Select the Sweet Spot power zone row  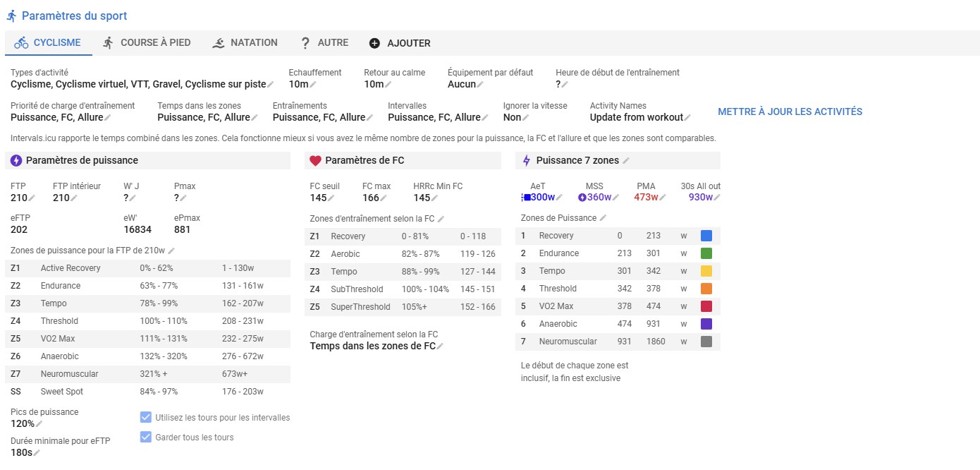[x=147, y=392]
